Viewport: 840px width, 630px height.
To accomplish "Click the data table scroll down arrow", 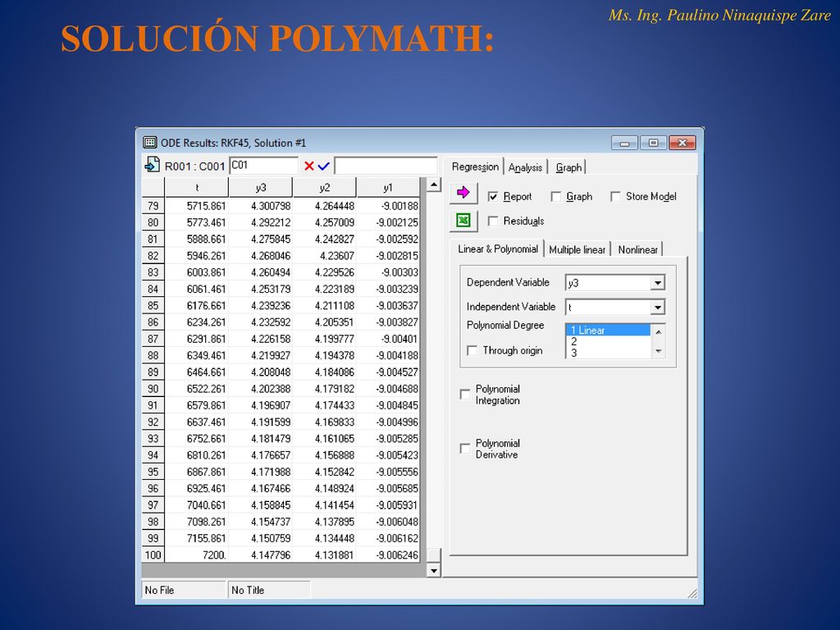I will (433, 571).
